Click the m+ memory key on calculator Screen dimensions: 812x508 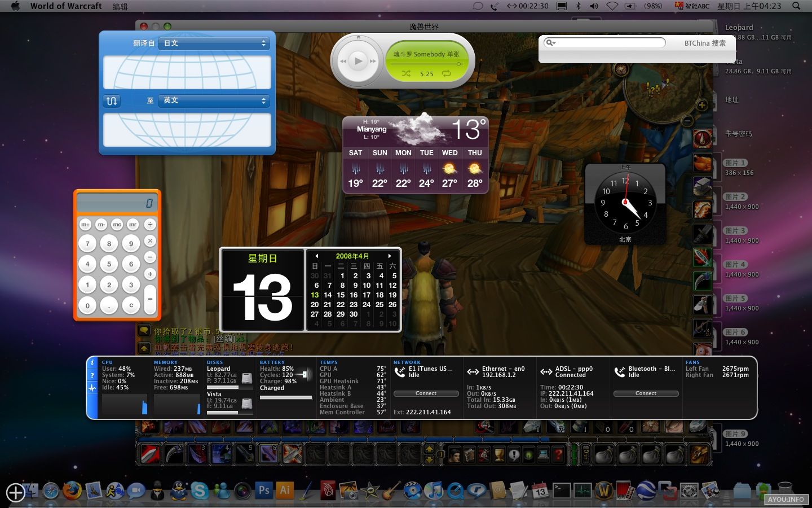tap(85, 225)
